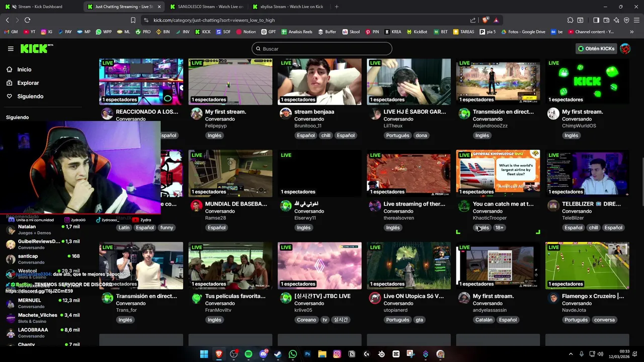Open the Notion bookmark
This screenshot has height=362, width=644.
click(246, 32)
